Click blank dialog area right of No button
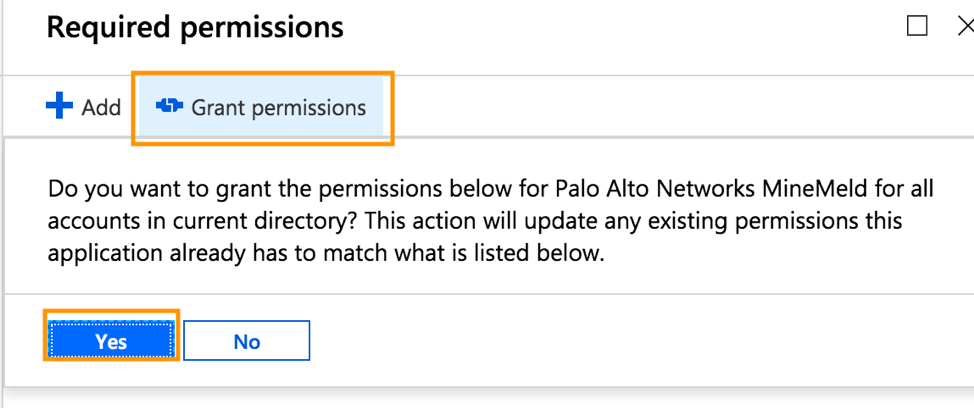Image resolution: width=974 pixels, height=408 pixels. pyautogui.click(x=600, y=341)
